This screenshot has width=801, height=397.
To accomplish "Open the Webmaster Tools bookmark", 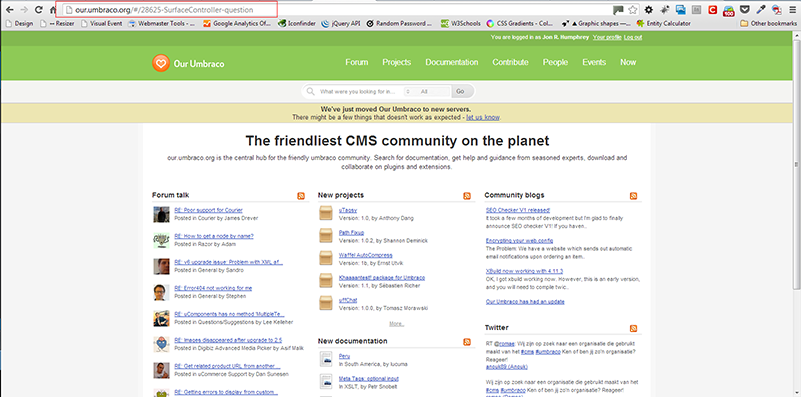I will pyautogui.click(x=162, y=23).
